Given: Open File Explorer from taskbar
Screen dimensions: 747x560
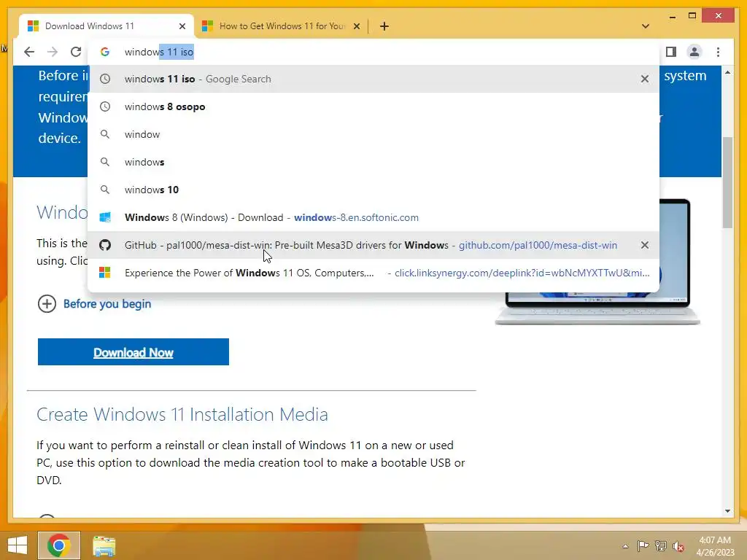Looking at the screenshot, I should click(x=104, y=545).
